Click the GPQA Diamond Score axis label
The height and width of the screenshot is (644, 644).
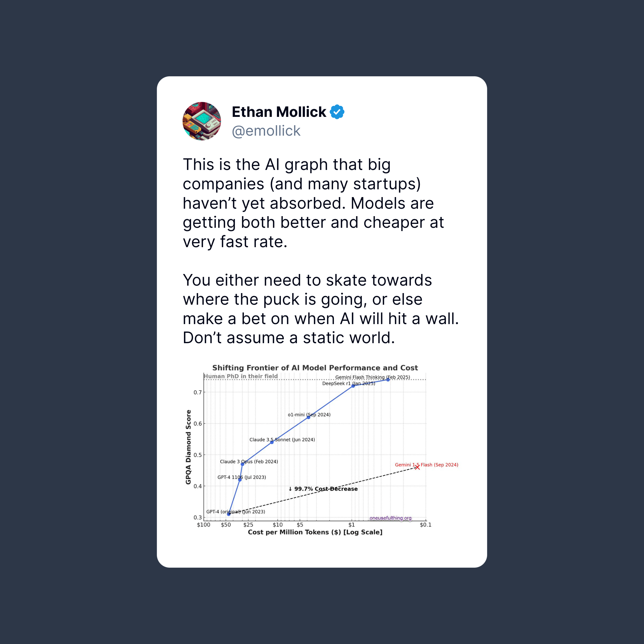(x=188, y=447)
